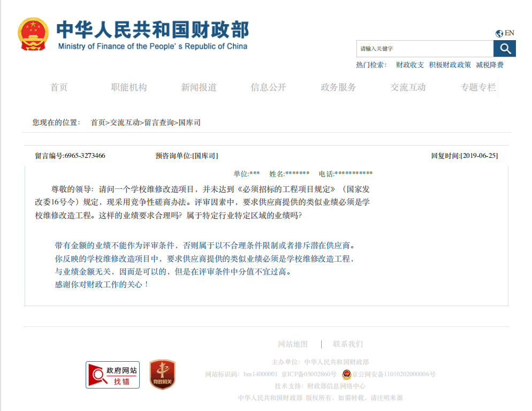Click the search magnifier icon
This screenshot has height=411, width=532.
pos(504,49)
